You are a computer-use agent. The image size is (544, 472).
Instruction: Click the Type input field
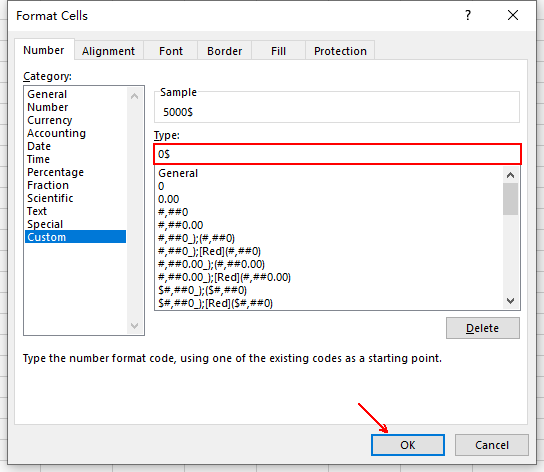click(337, 154)
